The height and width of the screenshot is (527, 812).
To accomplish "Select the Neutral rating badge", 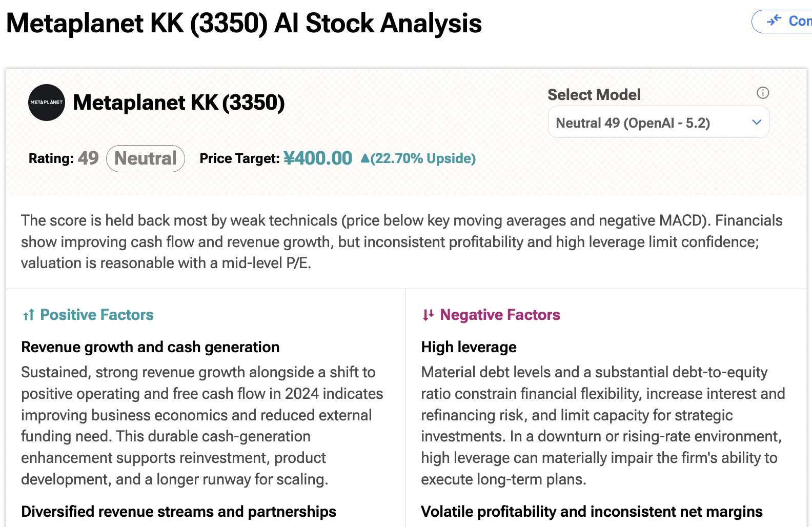I will [x=145, y=158].
